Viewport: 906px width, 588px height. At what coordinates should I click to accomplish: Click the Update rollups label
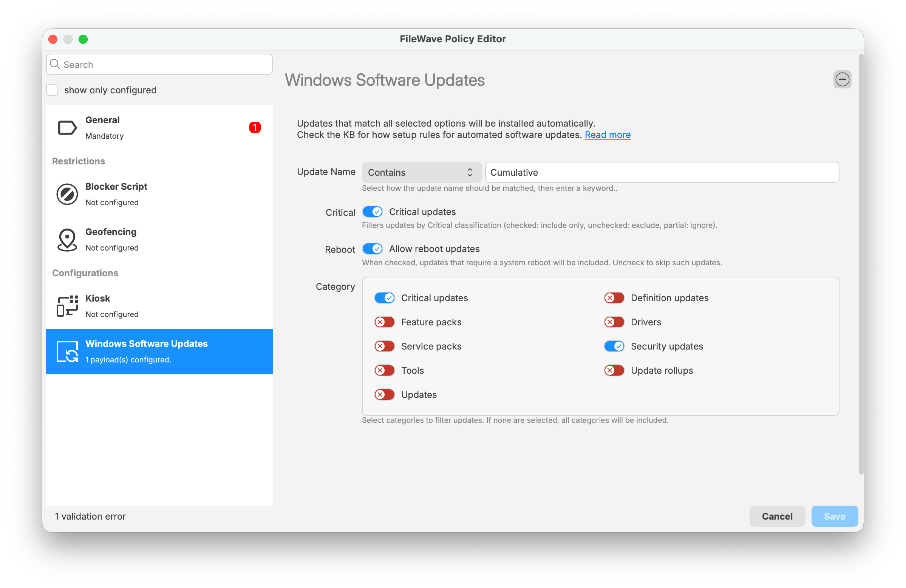pos(662,371)
